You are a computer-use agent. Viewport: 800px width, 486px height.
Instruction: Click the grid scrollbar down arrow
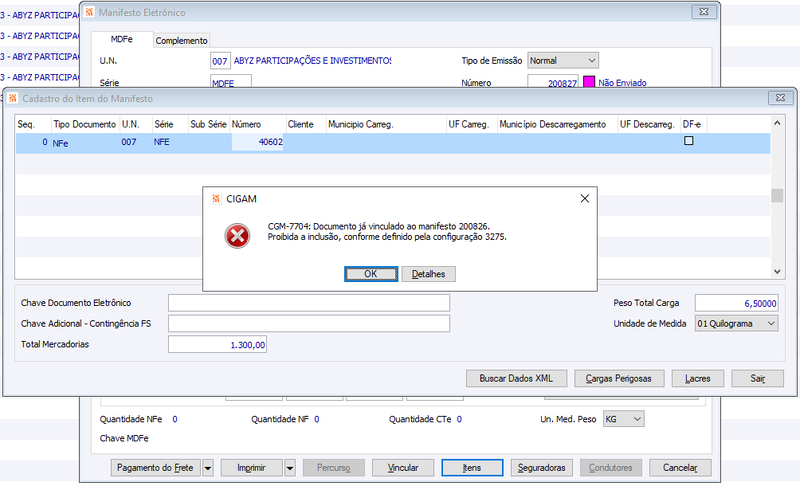click(x=777, y=272)
